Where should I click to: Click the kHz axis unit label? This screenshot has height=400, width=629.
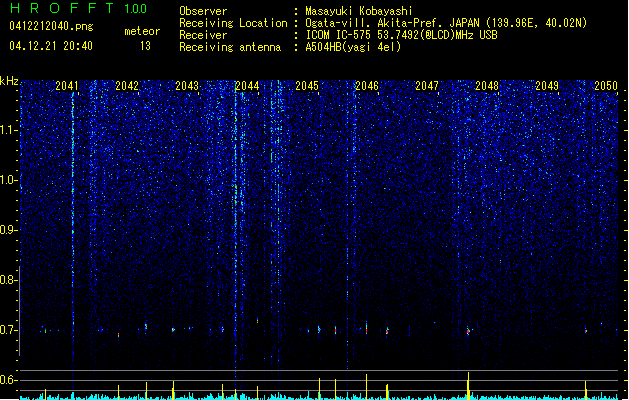click(x=9, y=81)
